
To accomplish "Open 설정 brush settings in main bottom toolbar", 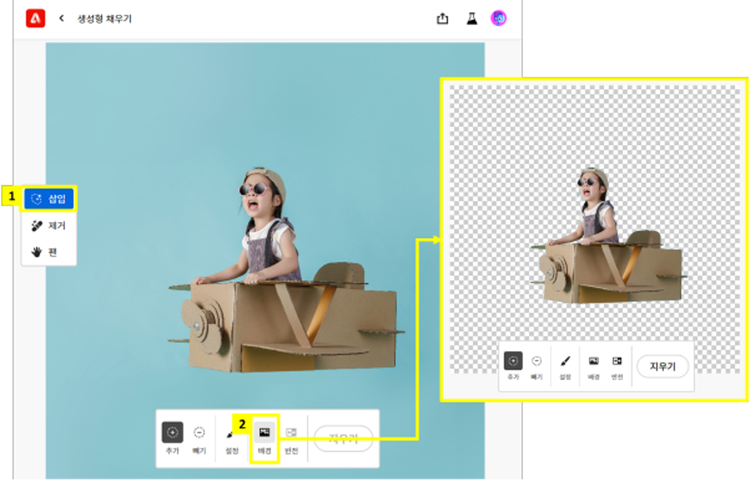I will point(232,440).
